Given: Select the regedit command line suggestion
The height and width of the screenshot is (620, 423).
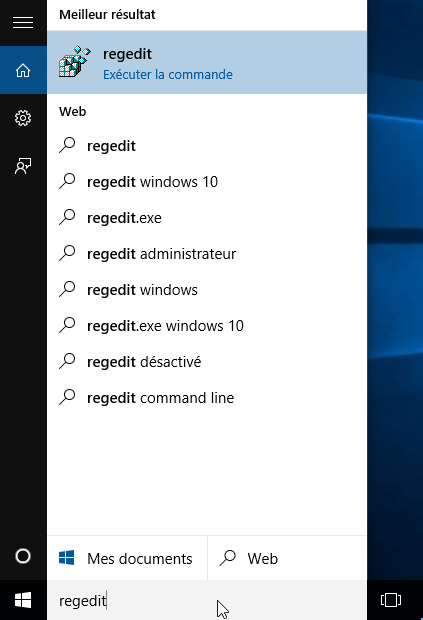Looking at the screenshot, I should click(x=207, y=398).
